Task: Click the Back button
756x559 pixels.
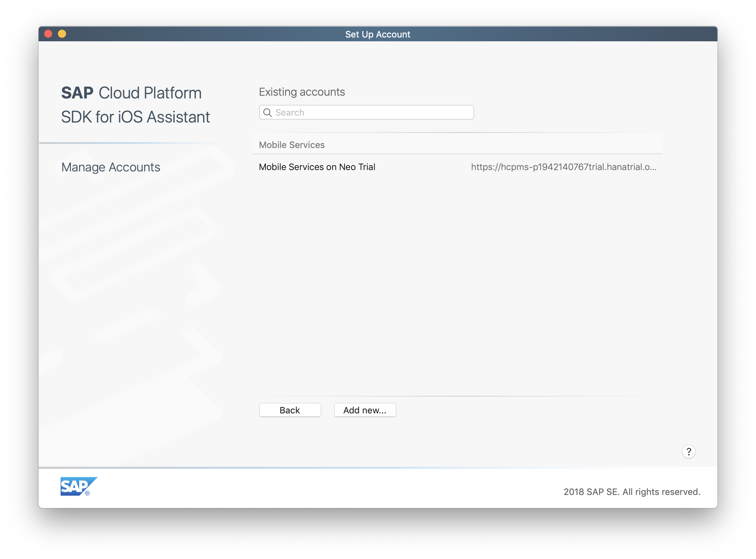Action: pos(290,410)
